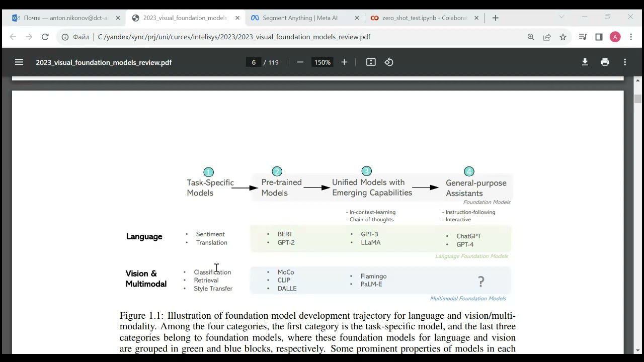Click the Fit to page icon
The width and height of the screenshot is (644, 362).
[371, 62]
